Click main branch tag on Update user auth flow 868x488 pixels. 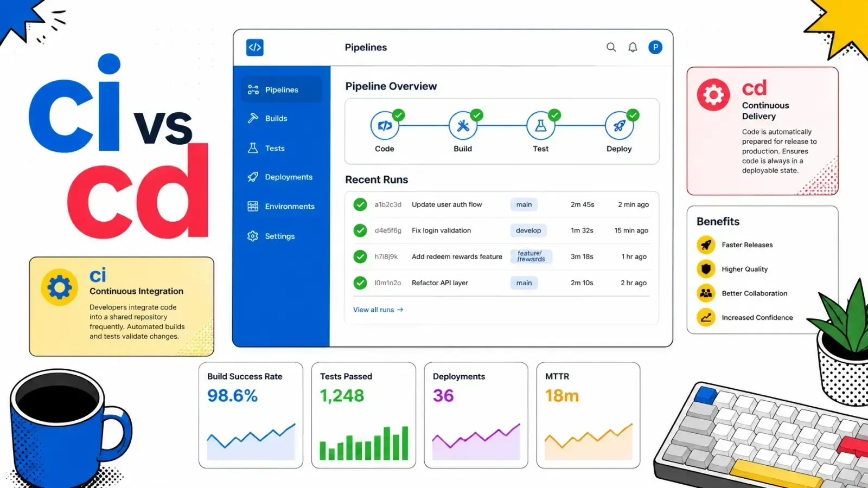[x=524, y=204]
